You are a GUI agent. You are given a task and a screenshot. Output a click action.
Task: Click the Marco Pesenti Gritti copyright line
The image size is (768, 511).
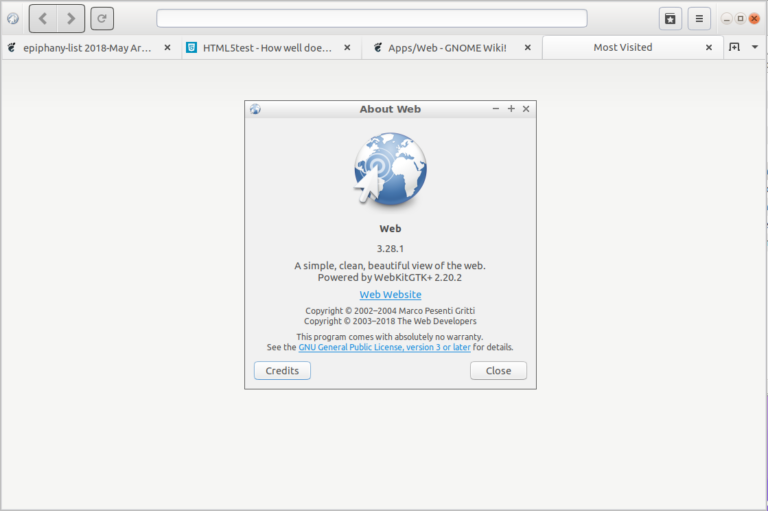point(390,311)
